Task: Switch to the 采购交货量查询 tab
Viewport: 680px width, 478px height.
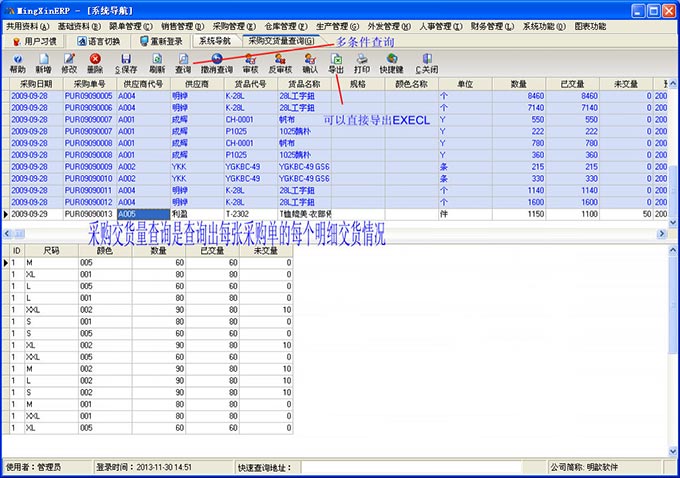Action: (281, 41)
